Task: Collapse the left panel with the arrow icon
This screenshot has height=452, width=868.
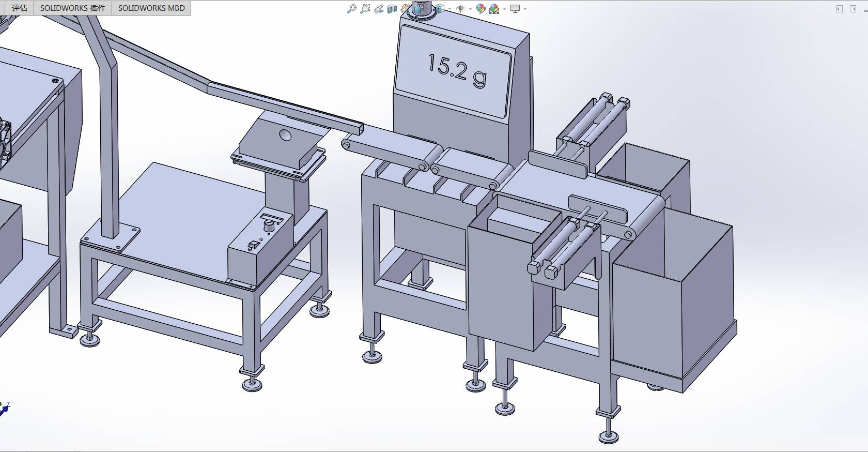Action: pyautogui.click(x=840, y=9)
